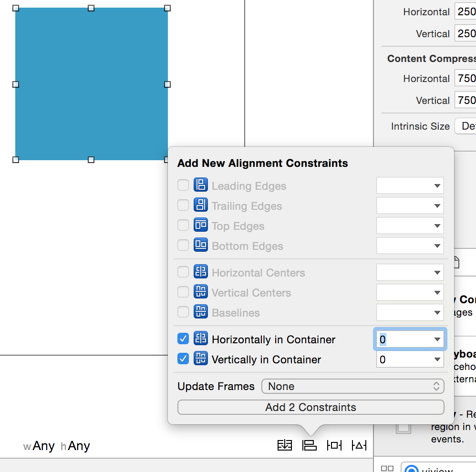The image size is (476, 472).
Task: Expand Vertically in Container value dropdown
Action: pyautogui.click(x=437, y=359)
